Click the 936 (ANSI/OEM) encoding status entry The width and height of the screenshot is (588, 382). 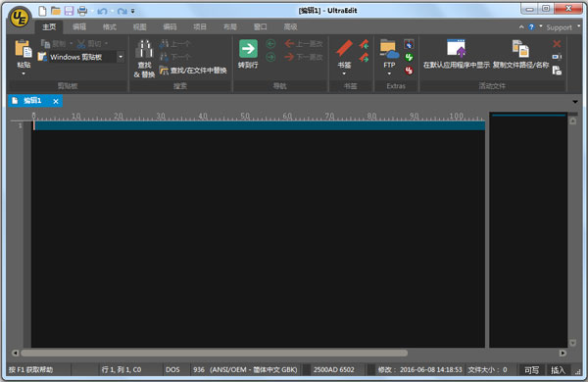tap(245, 370)
